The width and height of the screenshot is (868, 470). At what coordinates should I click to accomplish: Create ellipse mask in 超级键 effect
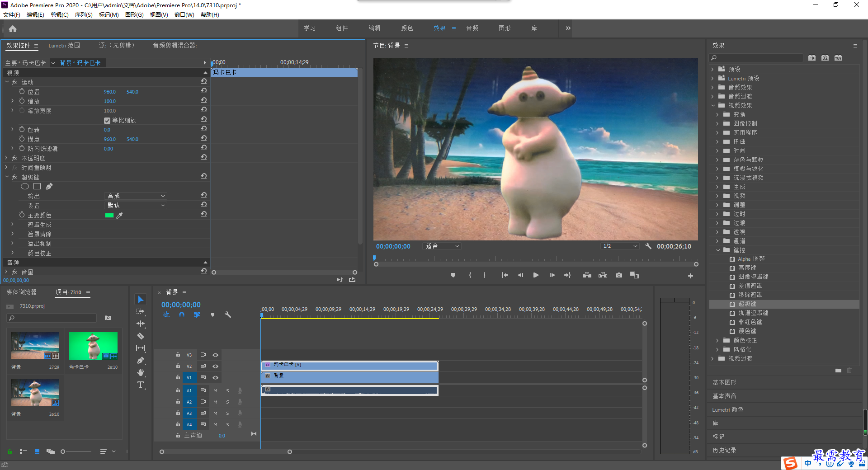(25, 186)
